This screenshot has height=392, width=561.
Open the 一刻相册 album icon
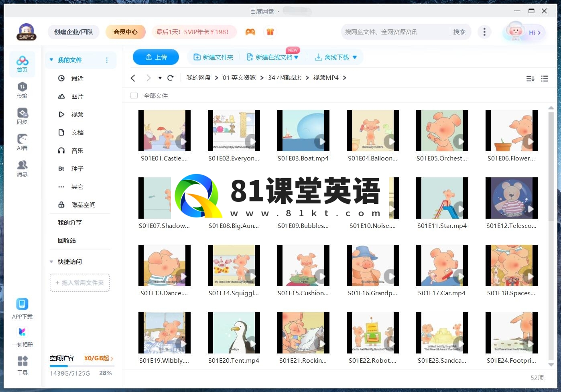[22, 337]
